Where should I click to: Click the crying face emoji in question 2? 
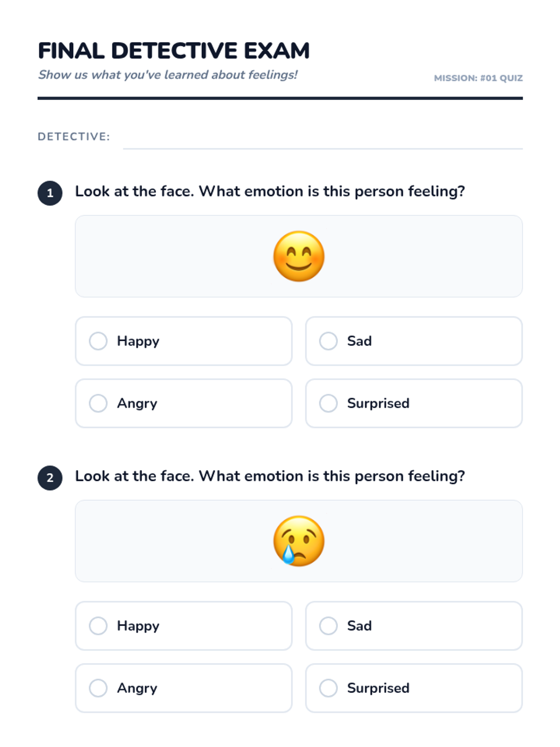[299, 541]
